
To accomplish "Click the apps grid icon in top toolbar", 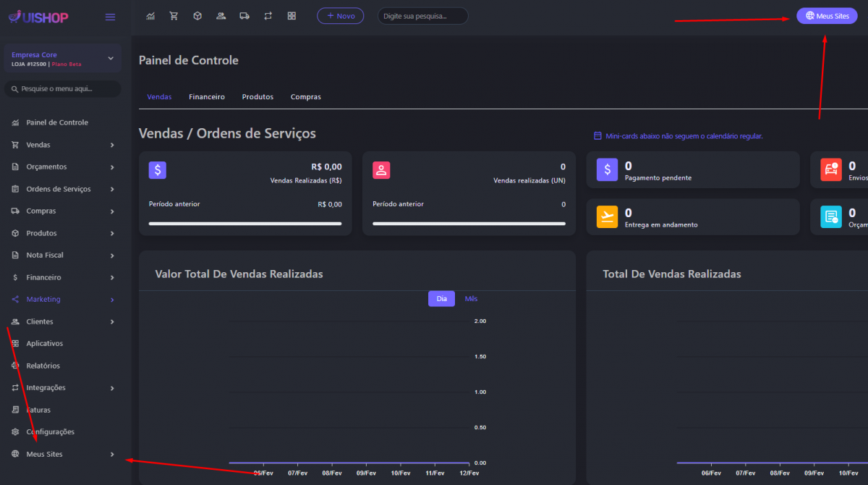I will [292, 16].
